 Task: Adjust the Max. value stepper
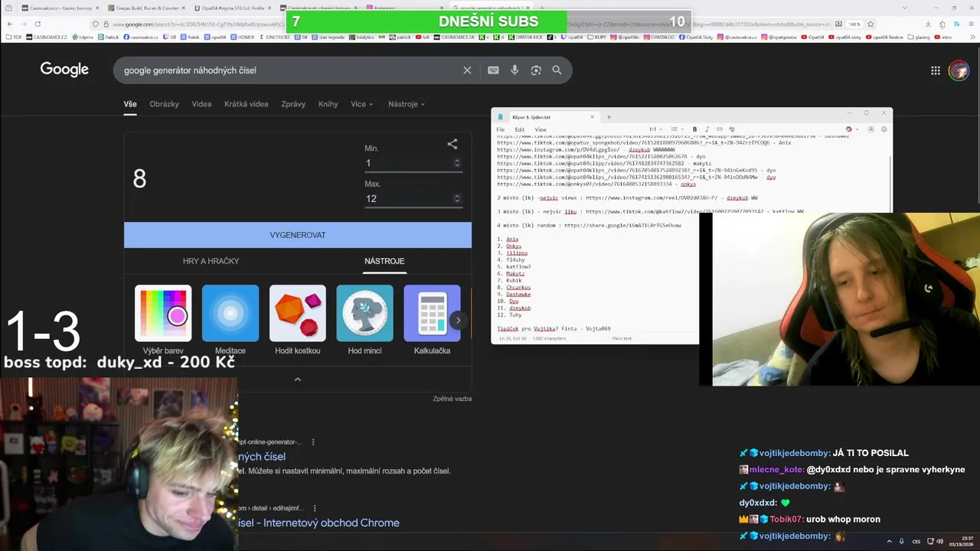pos(457,198)
